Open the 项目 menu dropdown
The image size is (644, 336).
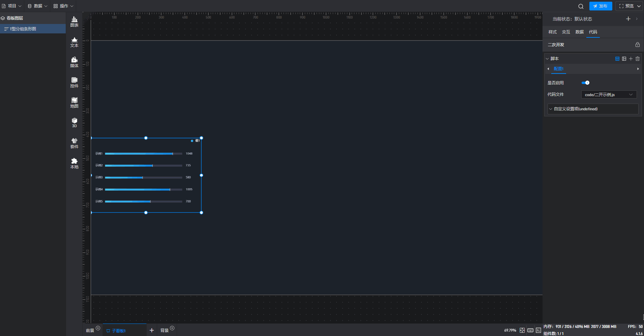pos(11,6)
